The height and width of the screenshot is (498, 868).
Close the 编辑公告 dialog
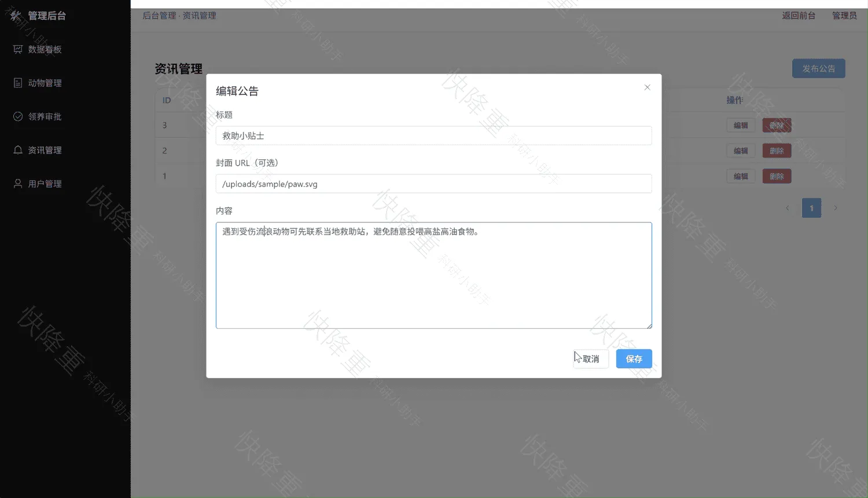647,87
